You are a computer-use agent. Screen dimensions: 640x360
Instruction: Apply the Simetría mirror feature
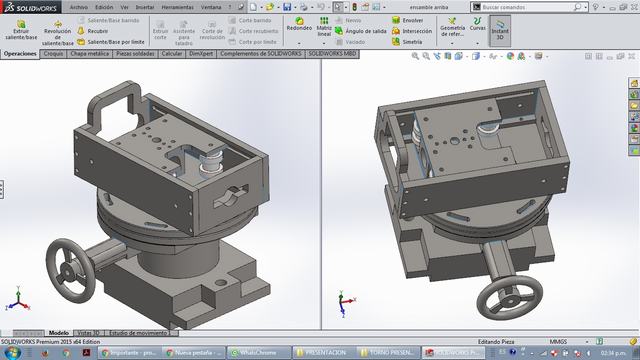tap(407, 42)
